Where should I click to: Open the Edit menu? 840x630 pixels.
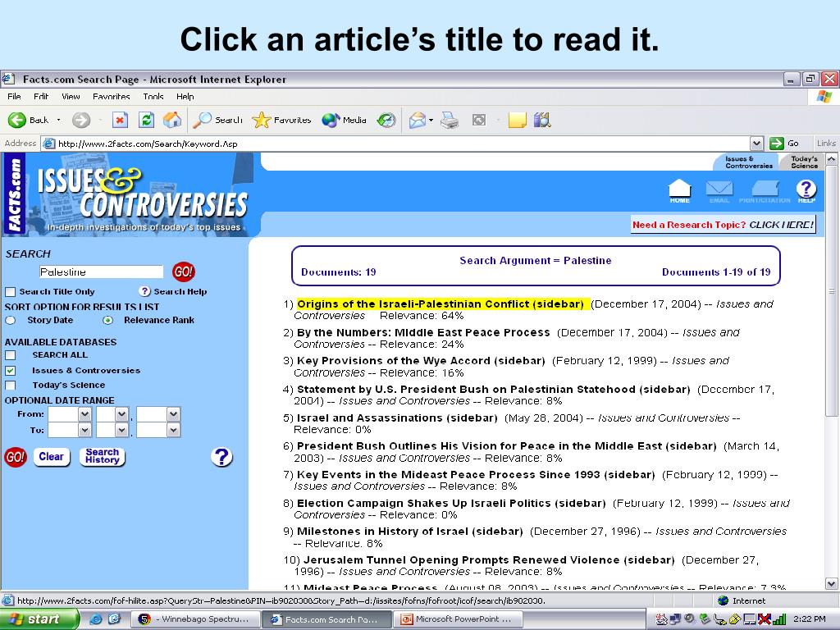(x=41, y=97)
